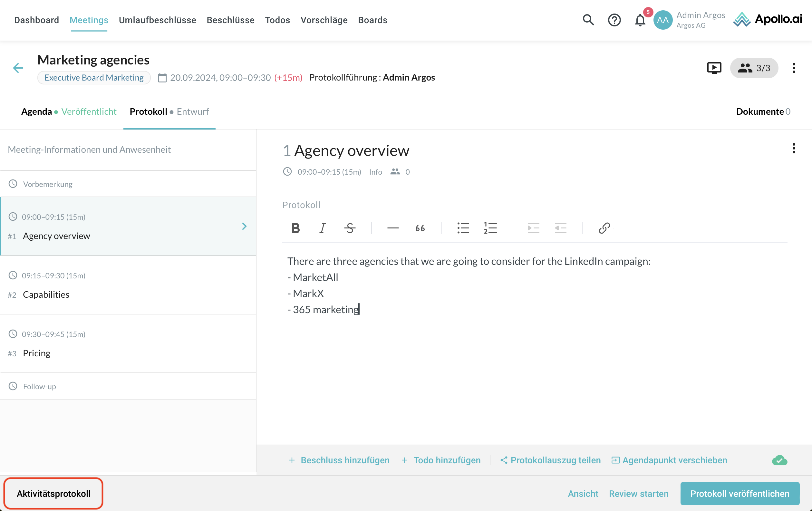Open Aktivitätsprotokoll
Viewport: 812px width, 511px height.
click(53, 494)
